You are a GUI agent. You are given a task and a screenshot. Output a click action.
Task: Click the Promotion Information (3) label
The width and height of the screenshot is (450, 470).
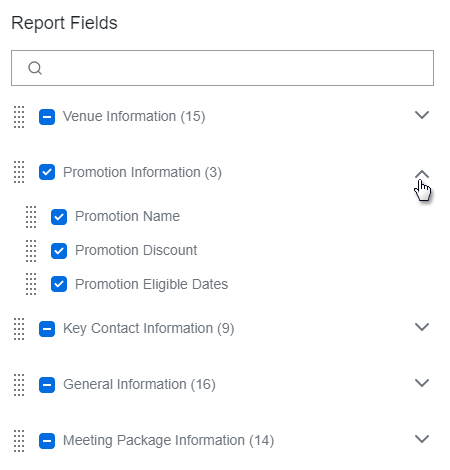[x=142, y=172]
